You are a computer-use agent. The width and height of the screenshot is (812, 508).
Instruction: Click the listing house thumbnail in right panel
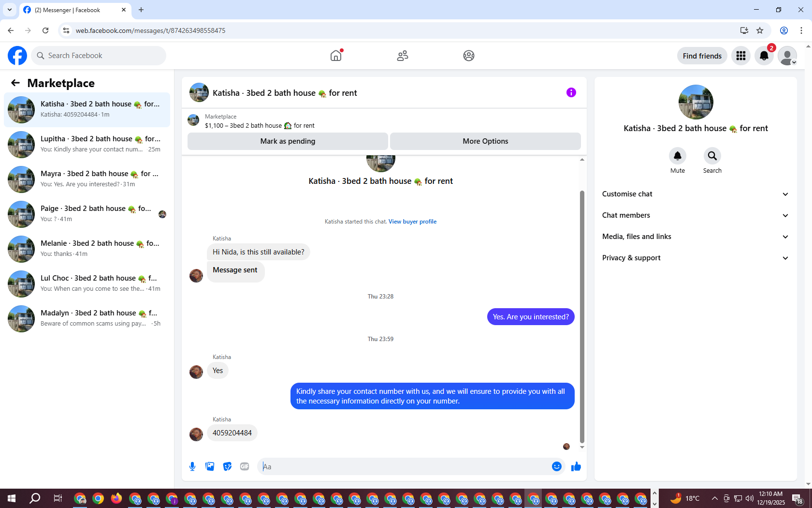(696, 102)
